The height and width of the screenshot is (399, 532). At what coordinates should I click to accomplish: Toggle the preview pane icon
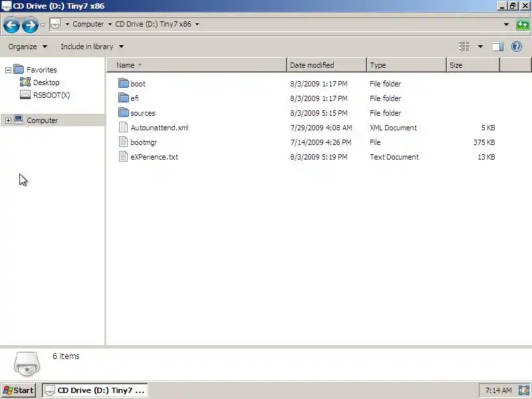497,47
